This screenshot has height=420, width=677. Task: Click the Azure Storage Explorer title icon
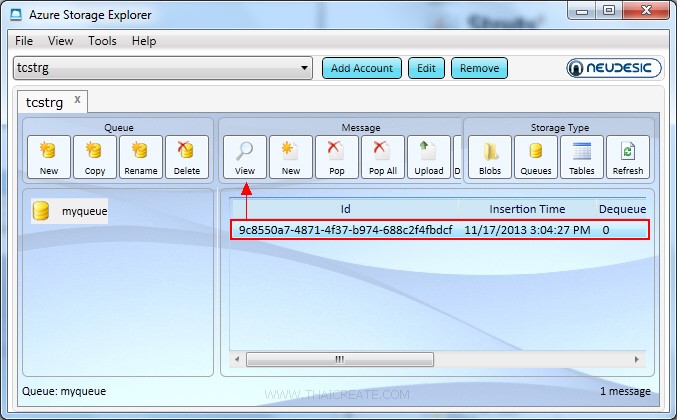16,15
